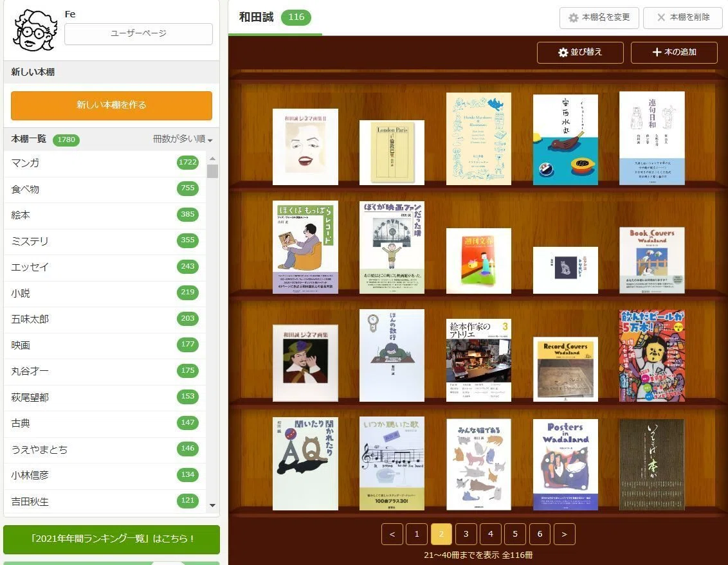Select the 食べ物 bookshelf
Screen dimensions: 728x565
tap(105, 189)
